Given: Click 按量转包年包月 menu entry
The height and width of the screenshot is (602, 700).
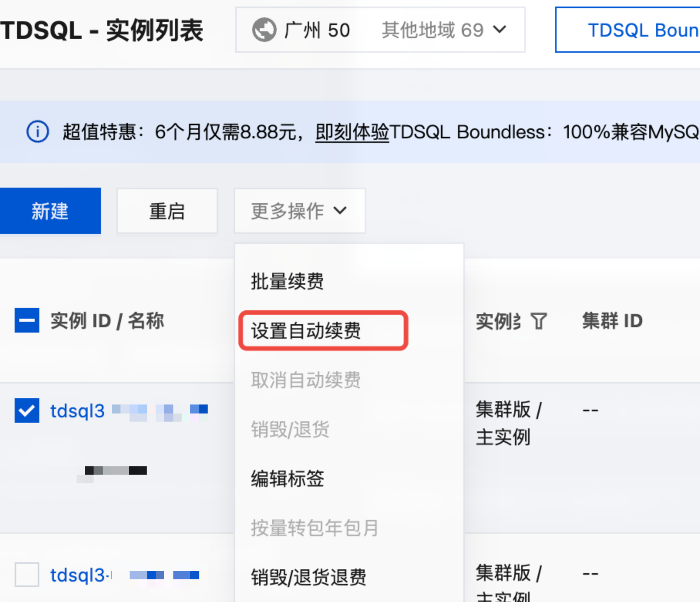Looking at the screenshot, I should (x=315, y=528).
